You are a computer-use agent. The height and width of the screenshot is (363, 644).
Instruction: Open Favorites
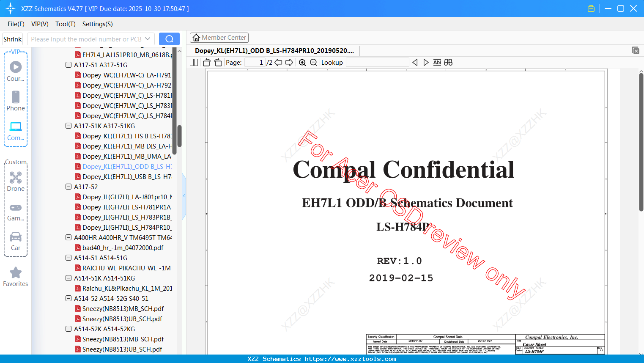[x=16, y=277]
